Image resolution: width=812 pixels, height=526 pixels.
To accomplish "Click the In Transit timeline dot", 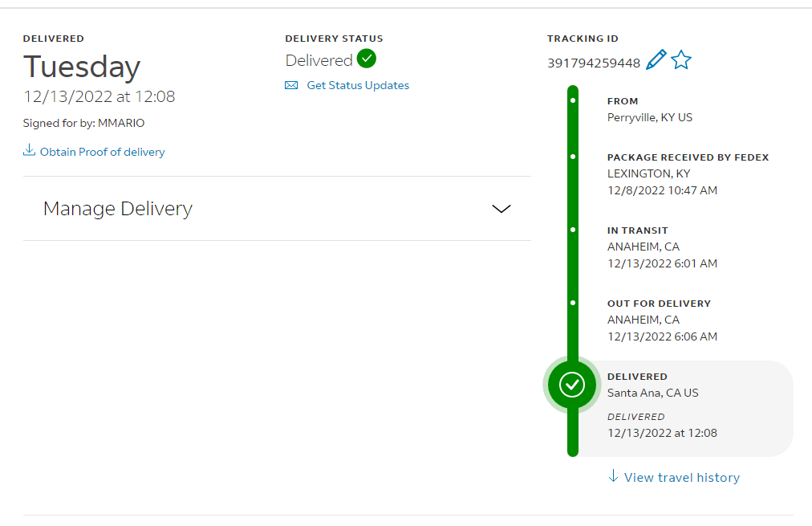I will click(573, 230).
